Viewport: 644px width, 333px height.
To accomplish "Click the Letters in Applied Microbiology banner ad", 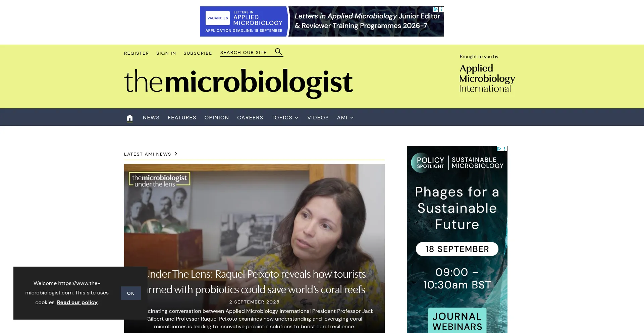I will 322,21.
